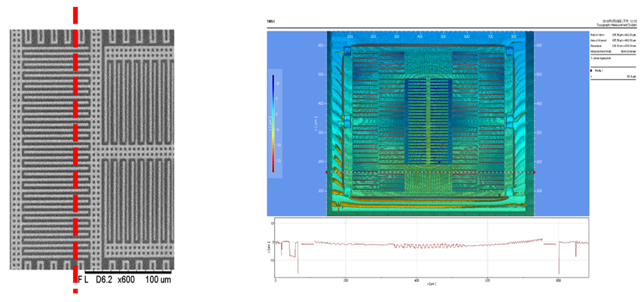Click the TMS1 title at top left
Screen dimensions: 644x302
[x=271, y=21]
